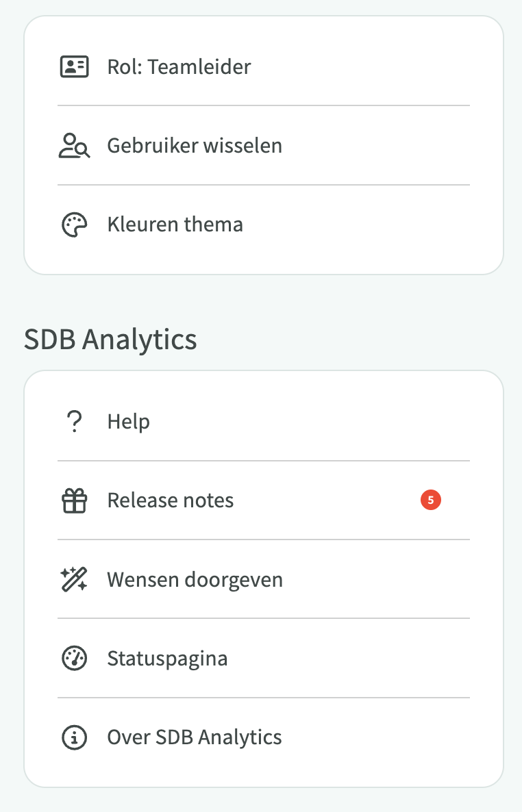This screenshot has width=522, height=812.
Task: Click the gift box icon
Action: [74, 501]
